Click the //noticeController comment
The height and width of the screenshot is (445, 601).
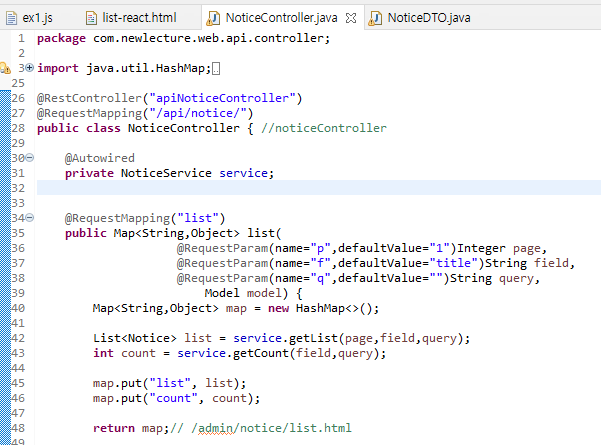pos(323,128)
